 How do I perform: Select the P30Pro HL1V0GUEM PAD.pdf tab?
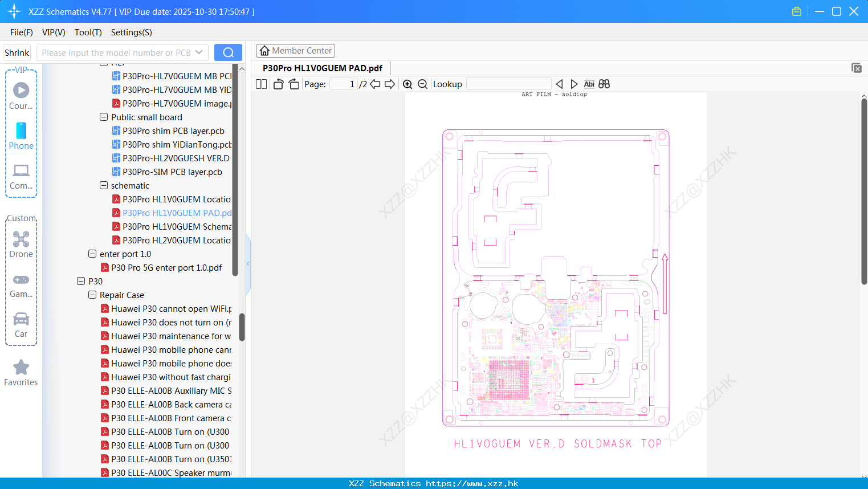coord(323,68)
